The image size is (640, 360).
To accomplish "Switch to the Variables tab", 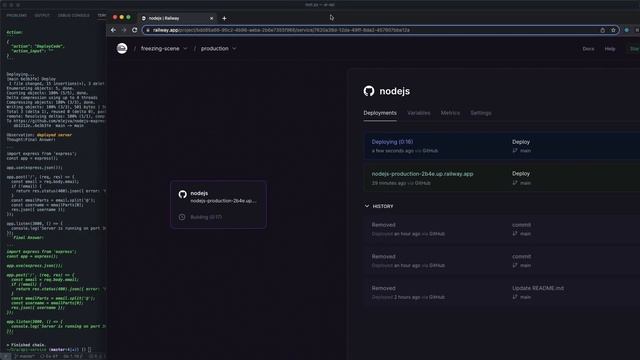I will [418, 113].
